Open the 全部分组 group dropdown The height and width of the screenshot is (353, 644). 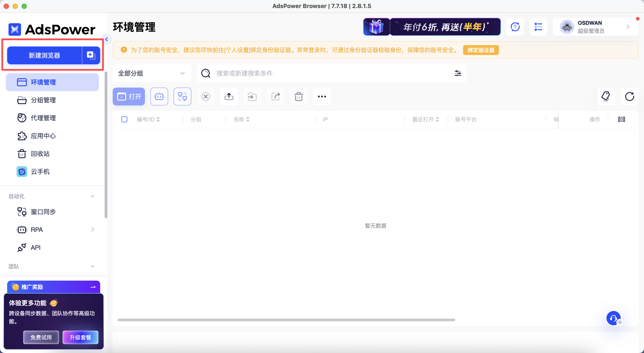coord(152,73)
